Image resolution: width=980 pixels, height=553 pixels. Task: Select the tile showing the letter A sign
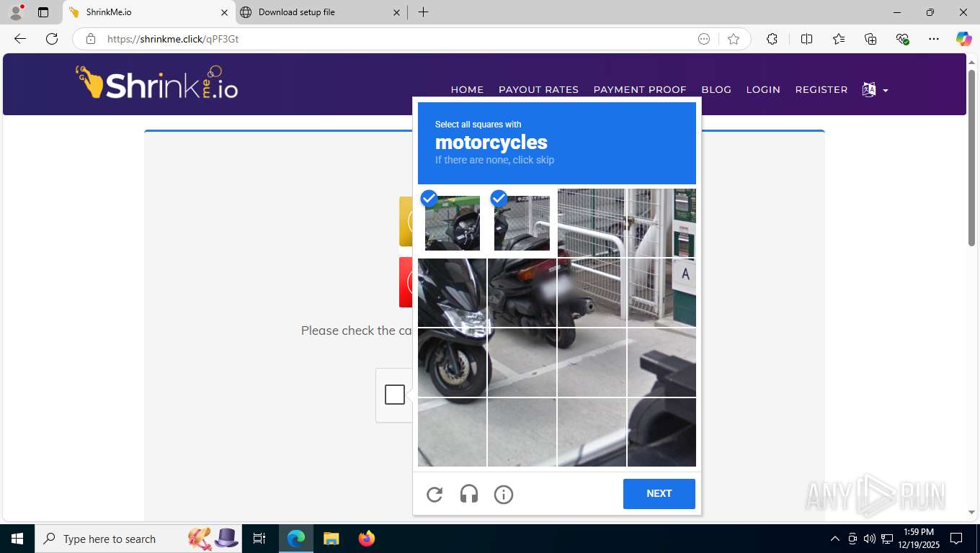click(x=661, y=293)
